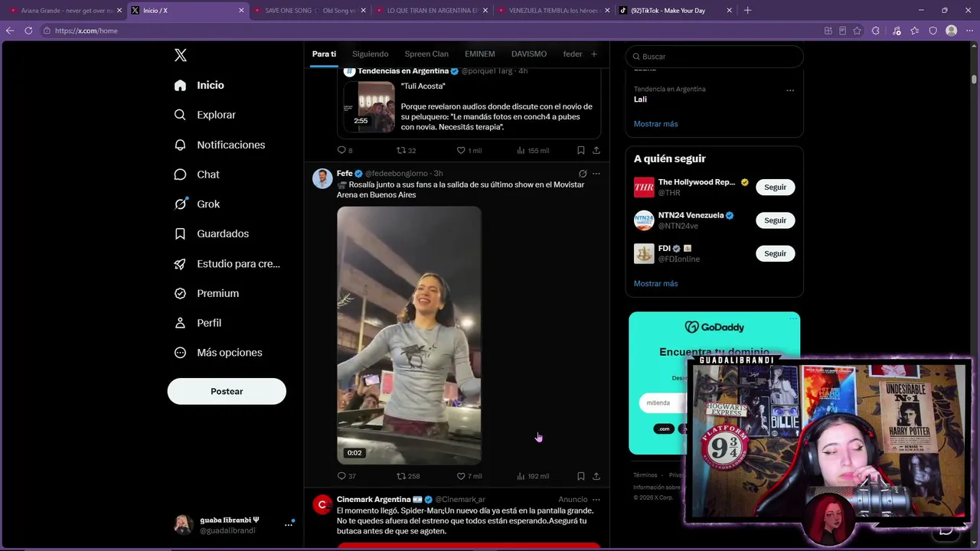Bookmark this page with star icon
The width and height of the screenshot is (980, 551).
857,31
